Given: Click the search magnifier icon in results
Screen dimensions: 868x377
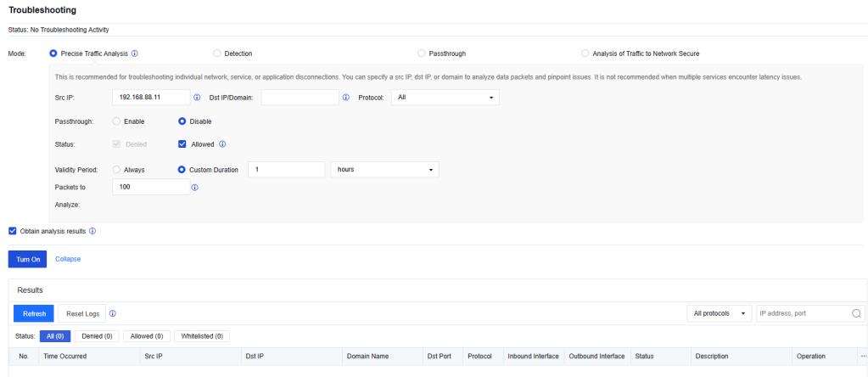Looking at the screenshot, I should (856, 313).
